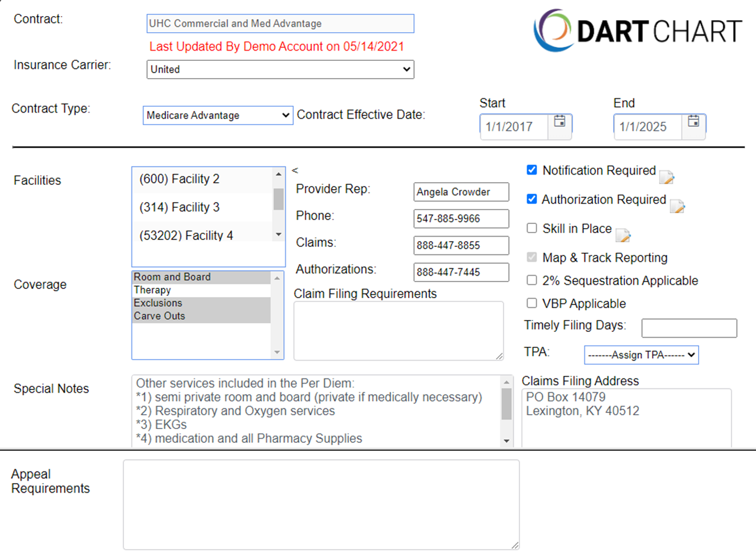The width and height of the screenshot is (756, 560).
Task: Click the Phone number input field
Action: pos(461,219)
